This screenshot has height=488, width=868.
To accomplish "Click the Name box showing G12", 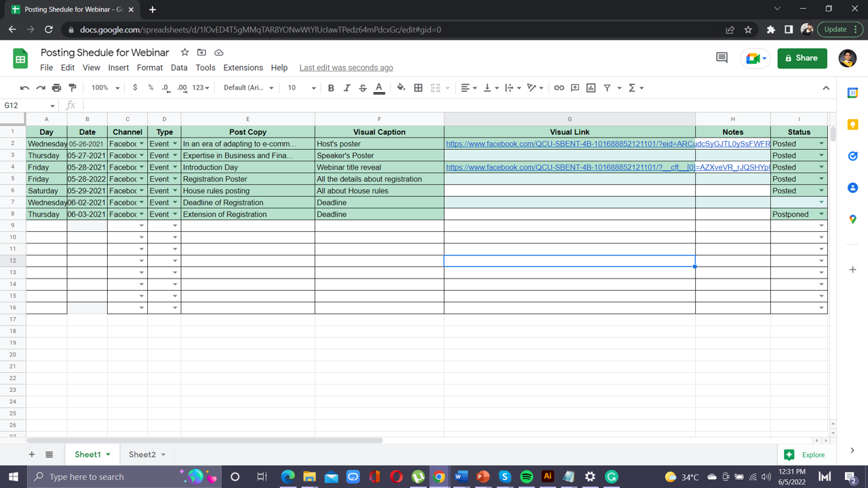I will pyautogui.click(x=30, y=106).
